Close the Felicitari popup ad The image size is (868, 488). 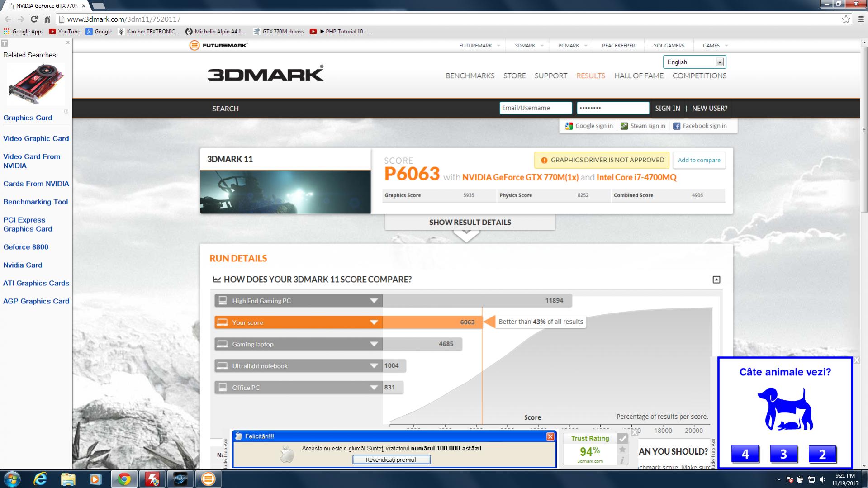click(550, 436)
